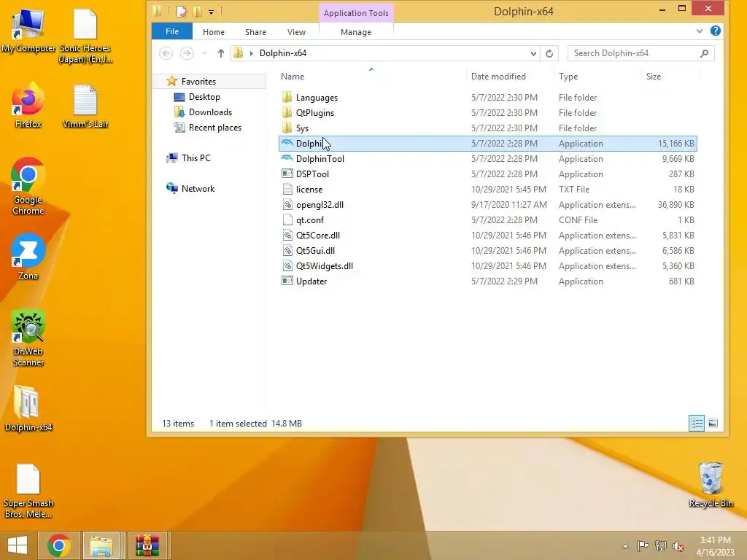The width and height of the screenshot is (747, 560).
Task: Click the Properties quick access icon
Action: (x=182, y=11)
